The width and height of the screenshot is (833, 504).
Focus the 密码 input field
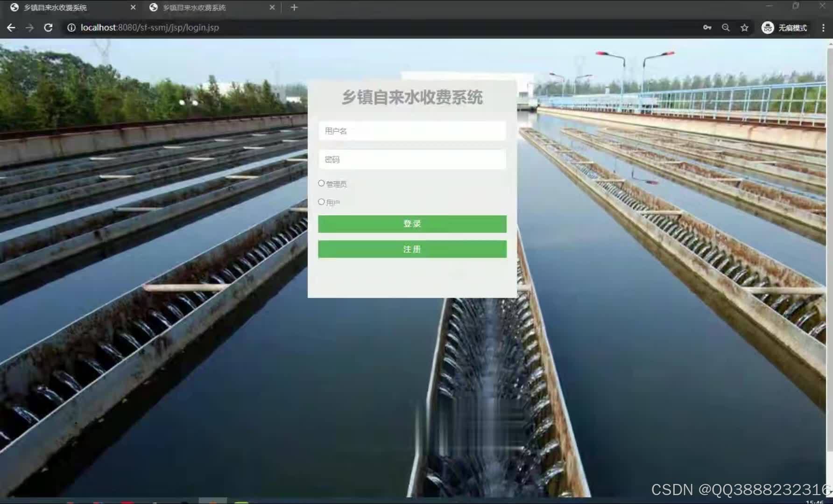pyautogui.click(x=412, y=160)
